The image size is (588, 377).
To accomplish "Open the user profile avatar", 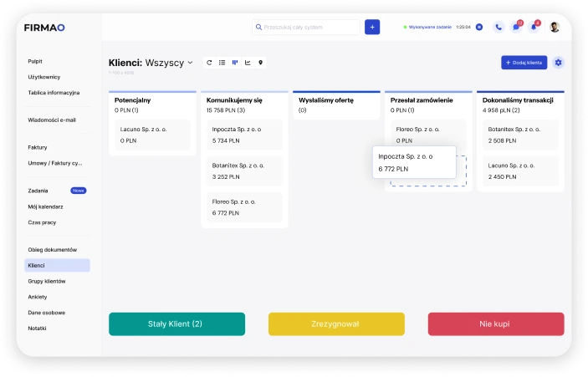I will 555,27.
